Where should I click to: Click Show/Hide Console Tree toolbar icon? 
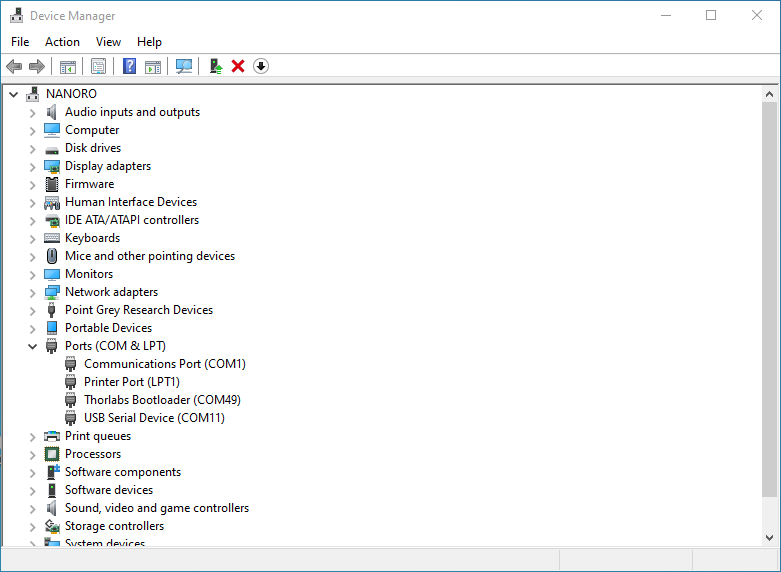68,66
